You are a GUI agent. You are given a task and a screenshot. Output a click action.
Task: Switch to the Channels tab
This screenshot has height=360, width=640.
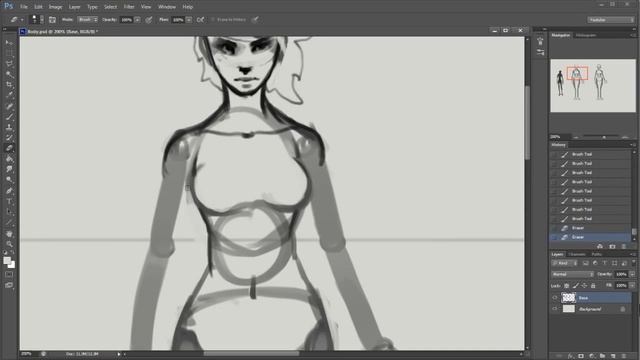(577, 254)
